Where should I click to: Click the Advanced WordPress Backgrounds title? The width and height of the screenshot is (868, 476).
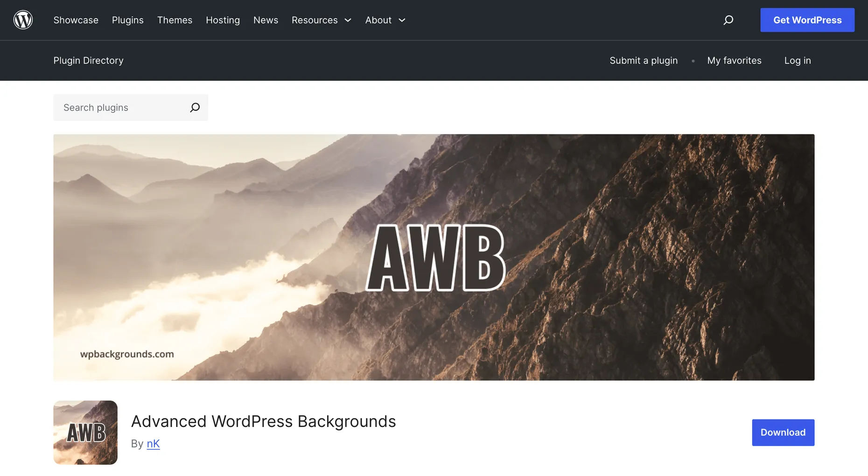pos(264,421)
